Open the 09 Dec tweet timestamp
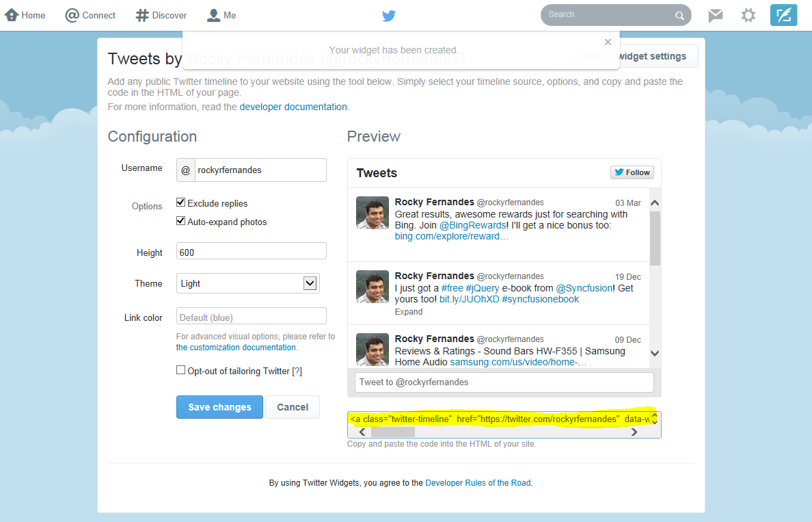The width and height of the screenshot is (812, 522). pos(627,339)
